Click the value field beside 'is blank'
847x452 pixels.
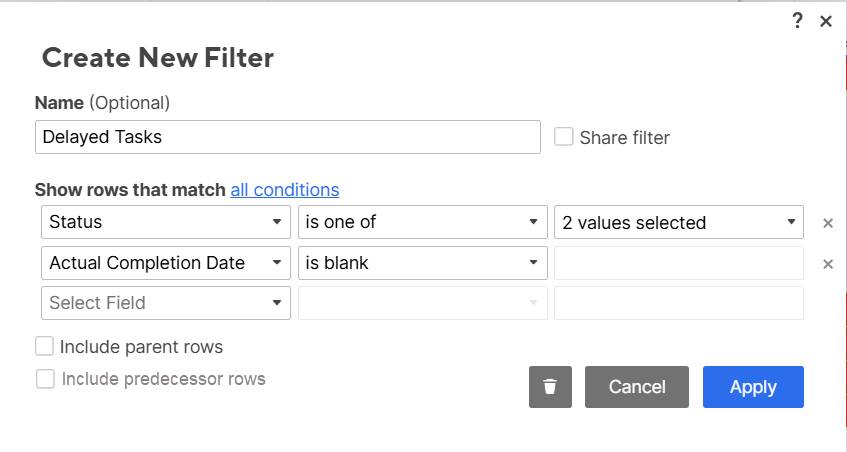pos(679,263)
